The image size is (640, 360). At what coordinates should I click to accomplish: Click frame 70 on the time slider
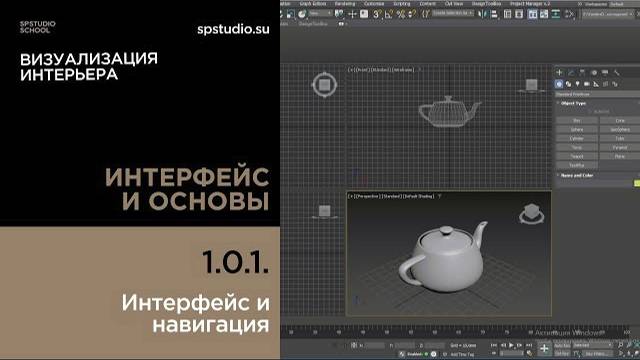tap(483, 332)
